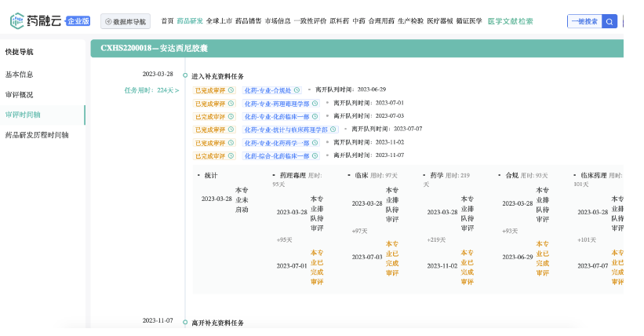The width and height of the screenshot is (644, 336).
Task: Click clock icon on 已完成审评 tag, 药理毒理学部 row
Action: click(231, 103)
